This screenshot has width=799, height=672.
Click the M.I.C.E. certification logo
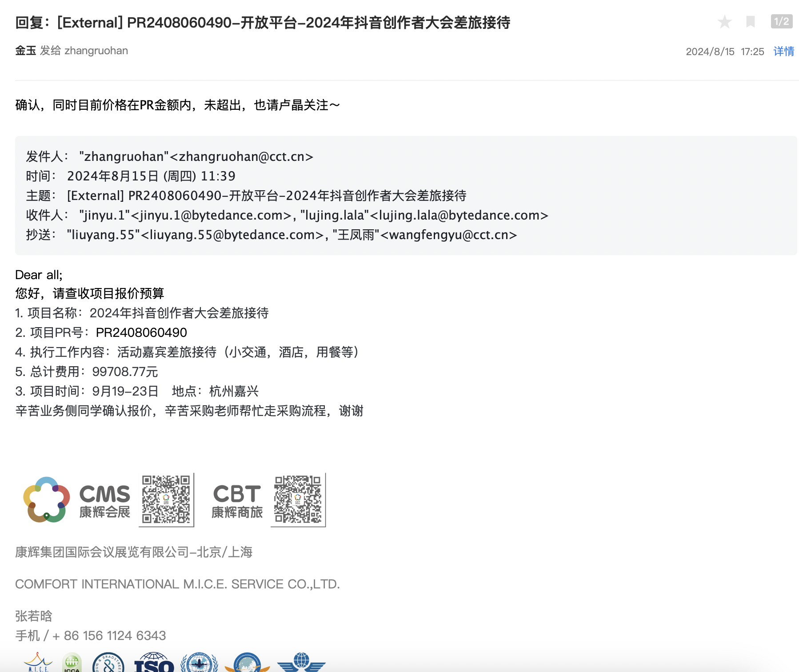38,663
